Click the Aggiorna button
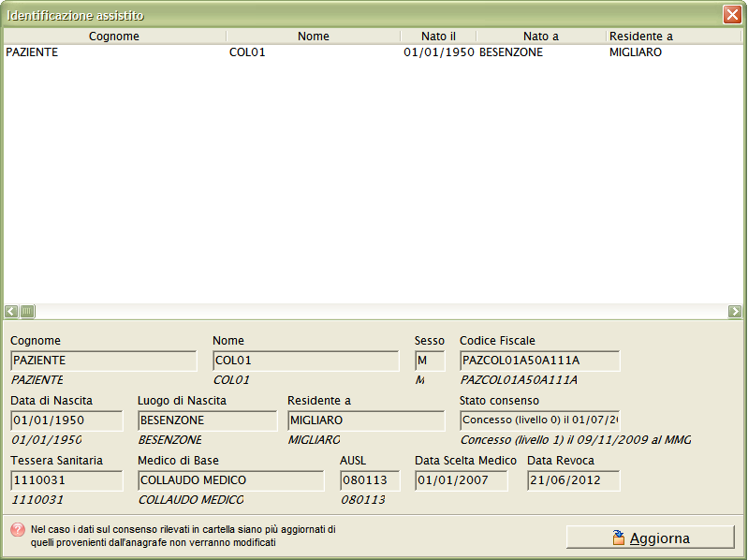The height and width of the screenshot is (560, 748). point(650,538)
